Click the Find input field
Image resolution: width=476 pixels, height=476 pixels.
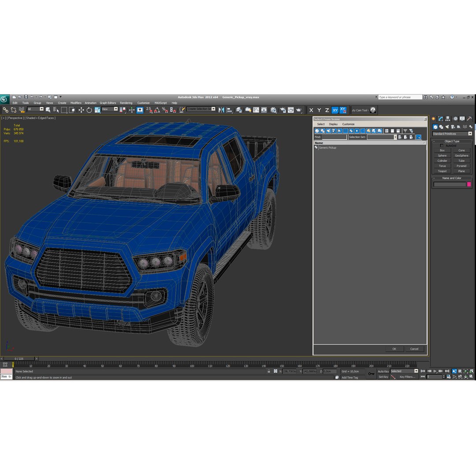pos(334,137)
